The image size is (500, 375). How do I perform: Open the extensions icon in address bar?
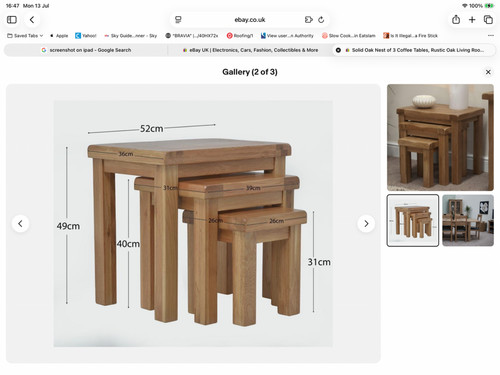pos(309,20)
